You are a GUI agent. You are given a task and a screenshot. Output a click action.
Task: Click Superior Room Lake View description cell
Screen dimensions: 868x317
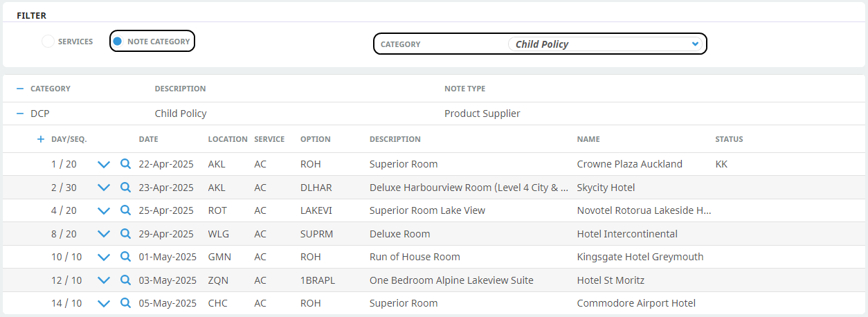click(427, 210)
